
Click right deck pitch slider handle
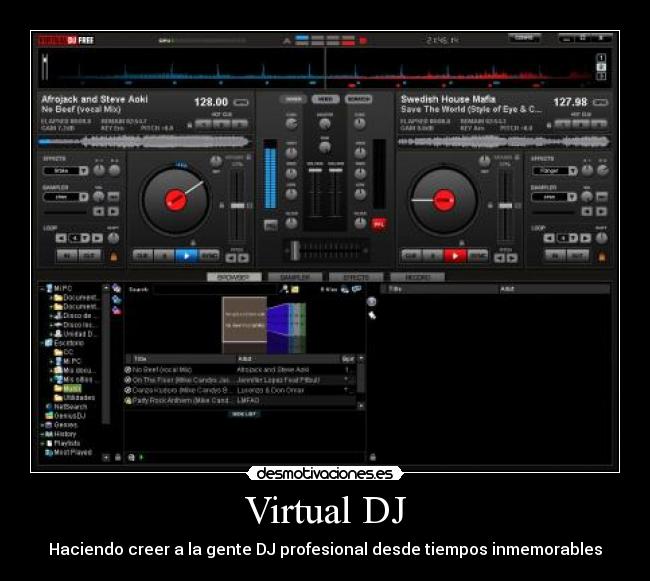point(505,206)
